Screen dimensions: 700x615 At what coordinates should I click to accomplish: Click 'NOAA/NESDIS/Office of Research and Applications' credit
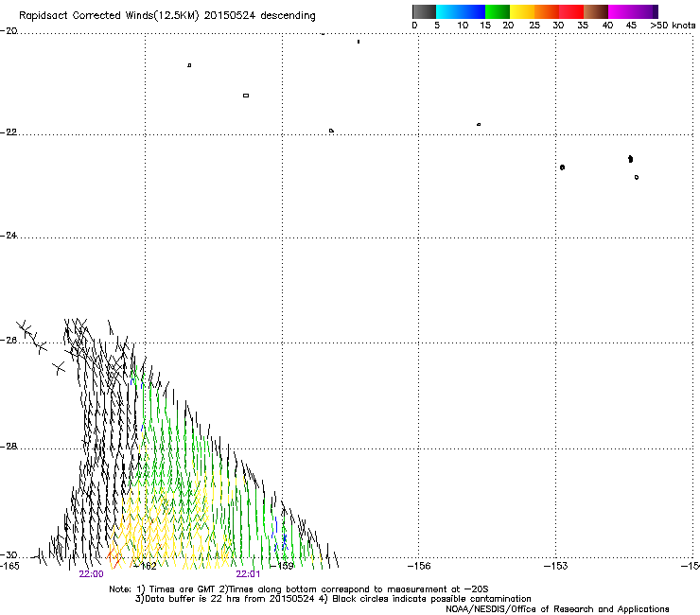(557, 609)
